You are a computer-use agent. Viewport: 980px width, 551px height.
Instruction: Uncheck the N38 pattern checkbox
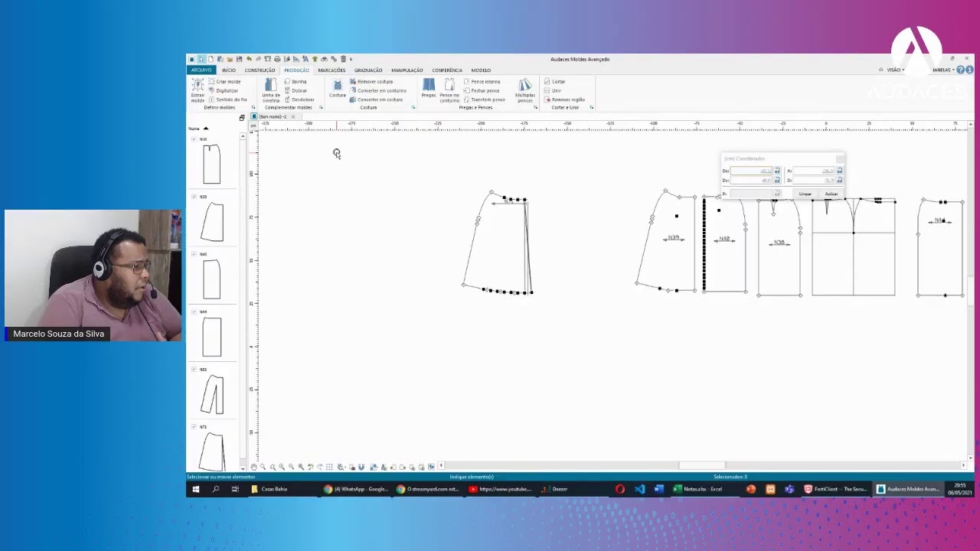[x=194, y=139]
